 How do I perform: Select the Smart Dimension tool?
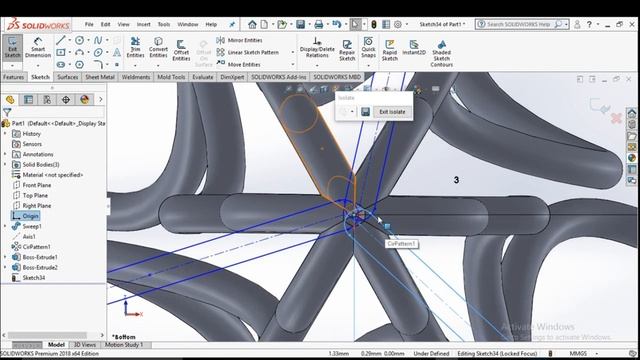point(38,48)
